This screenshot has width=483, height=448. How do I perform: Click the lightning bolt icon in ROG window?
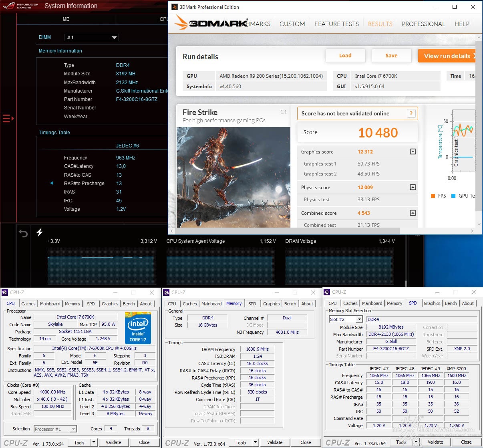tap(40, 232)
